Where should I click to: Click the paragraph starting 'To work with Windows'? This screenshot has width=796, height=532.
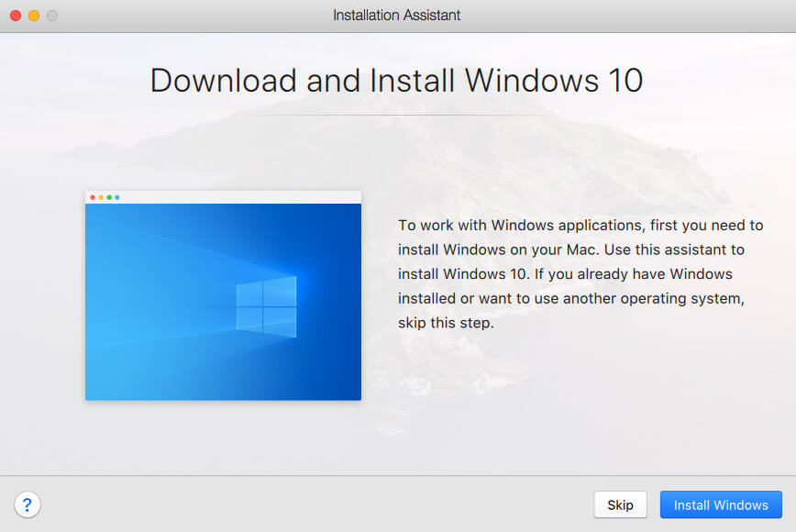(x=580, y=274)
